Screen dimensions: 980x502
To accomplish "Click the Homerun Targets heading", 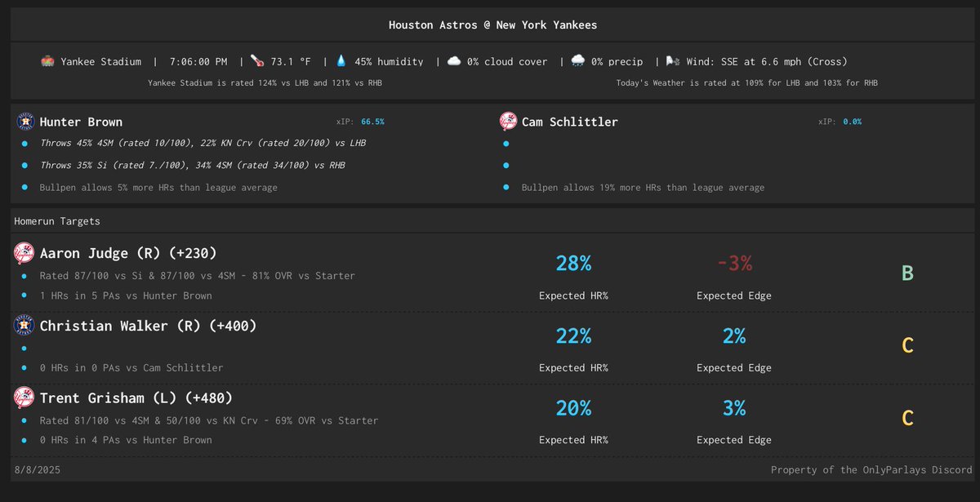I will tap(57, 221).
